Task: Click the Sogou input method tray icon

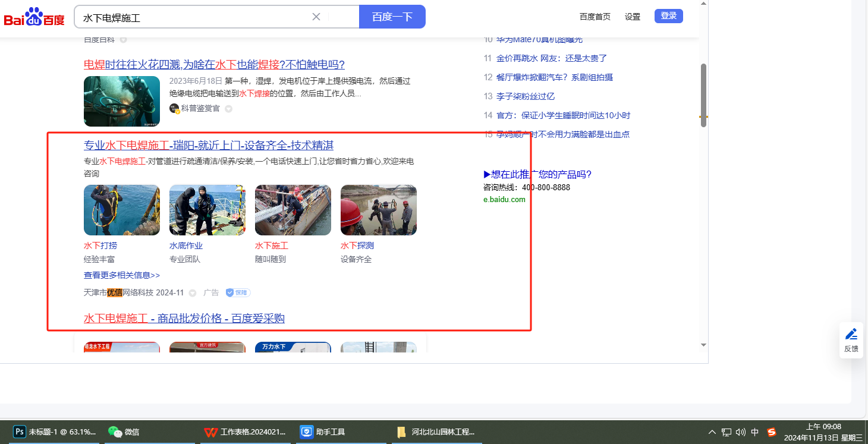Action: 772,432
